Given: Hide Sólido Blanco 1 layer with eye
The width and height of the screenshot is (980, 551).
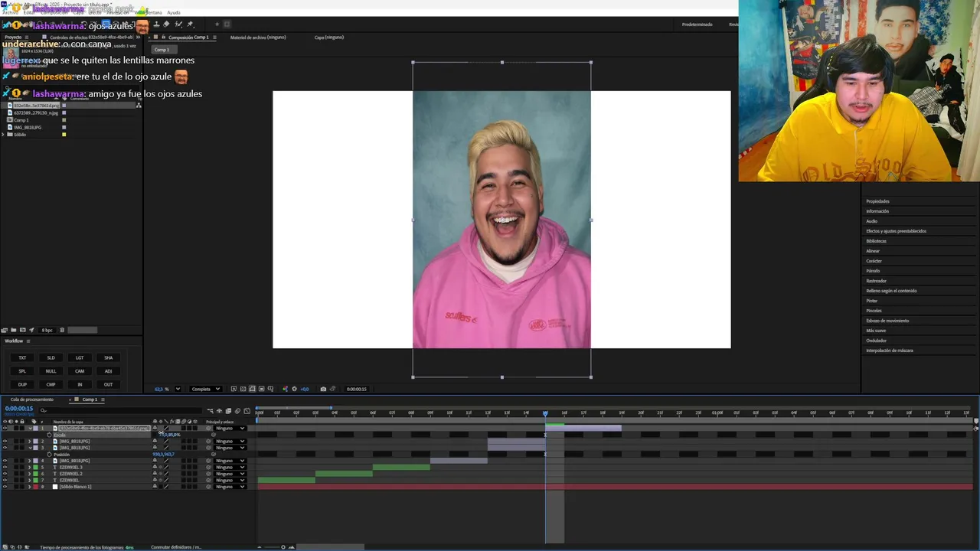Looking at the screenshot, I should click(5, 487).
